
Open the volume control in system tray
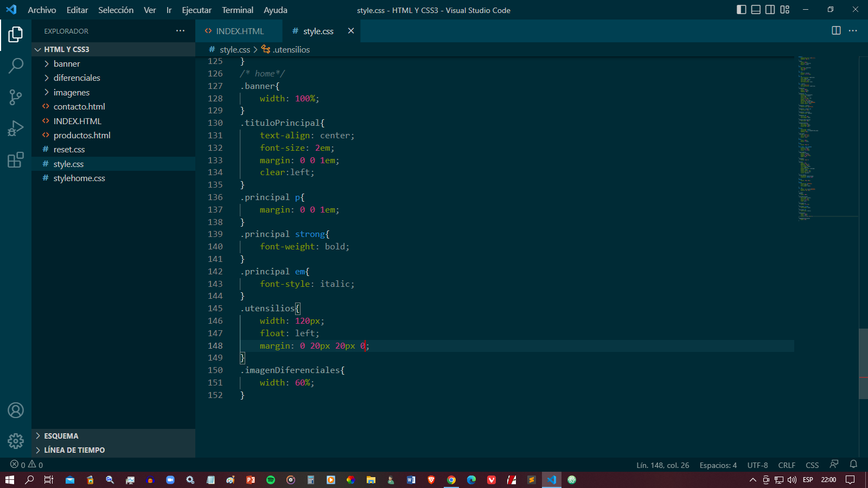tap(792, 480)
